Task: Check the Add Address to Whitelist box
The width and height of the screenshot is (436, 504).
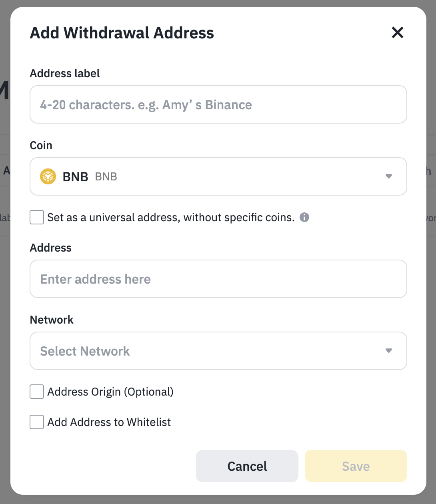Action: [37, 422]
